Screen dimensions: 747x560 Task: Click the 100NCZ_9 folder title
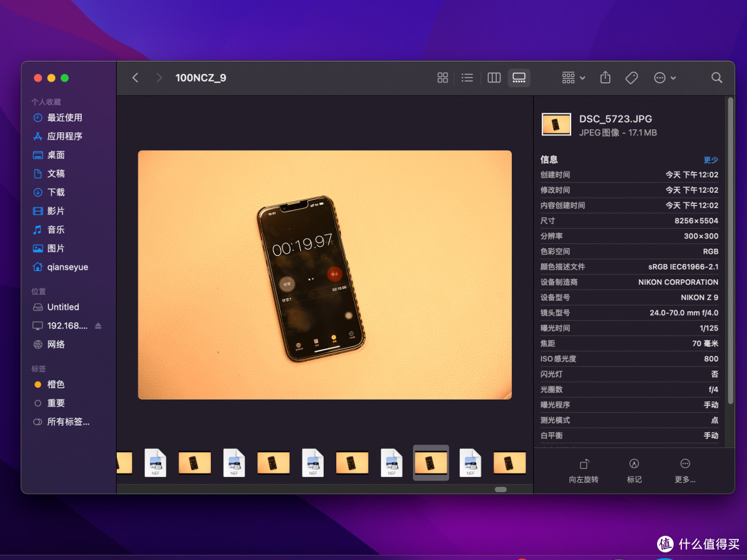(201, 77)
